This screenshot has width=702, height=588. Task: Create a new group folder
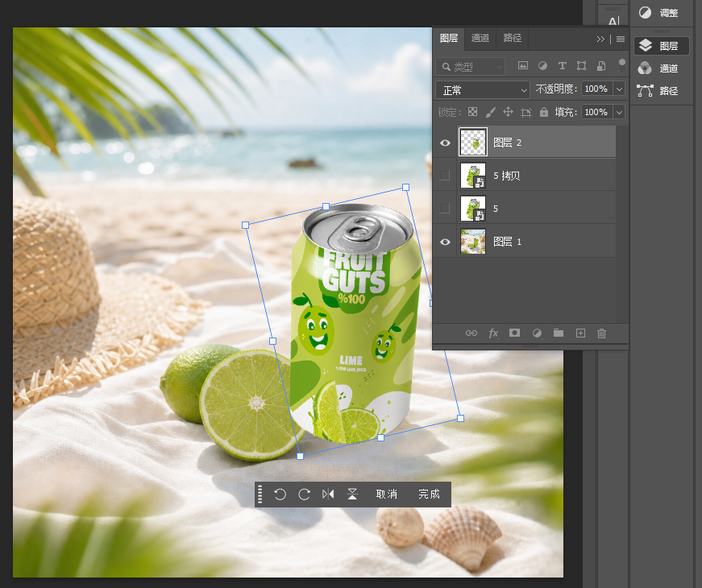pyautogui.click(x=559, y=333)
